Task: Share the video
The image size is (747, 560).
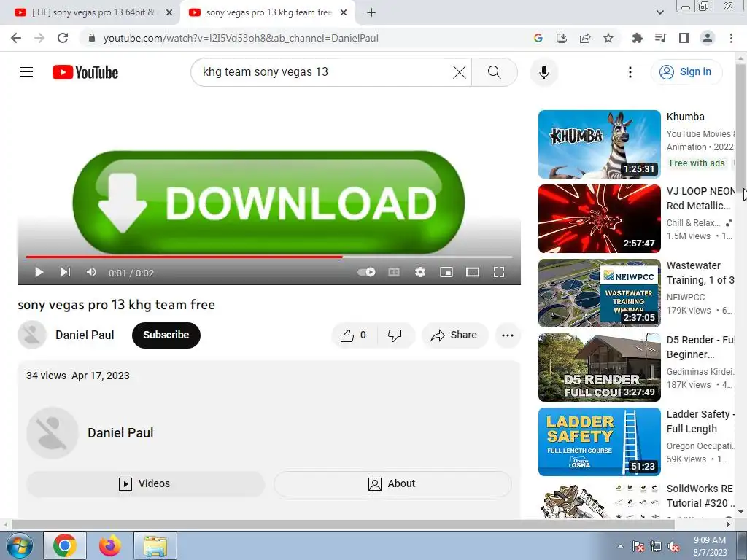Action: tap(454, 335)
